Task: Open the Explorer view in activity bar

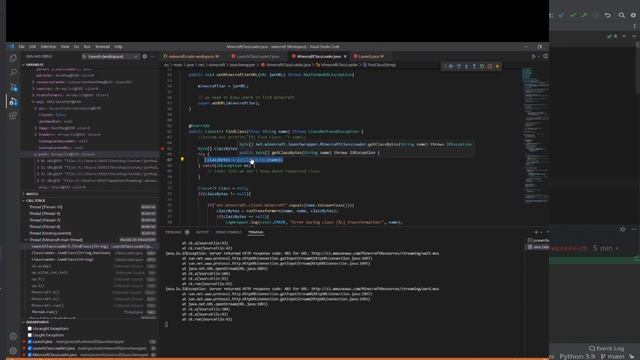Action: (x=13, y=59)
